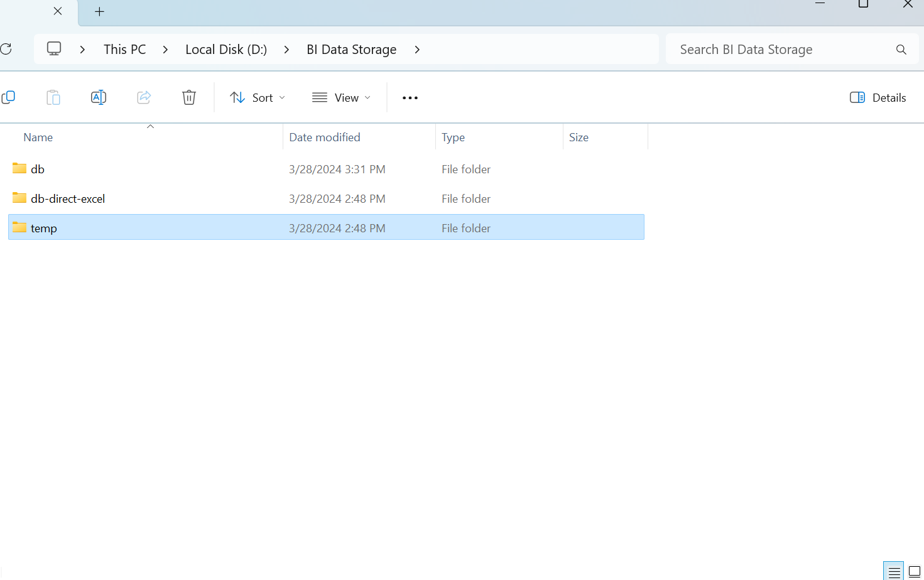The width and height of the screenshot is (924, 580).
Task: Close the current tab with the X
Action: [x=58, y=11]
